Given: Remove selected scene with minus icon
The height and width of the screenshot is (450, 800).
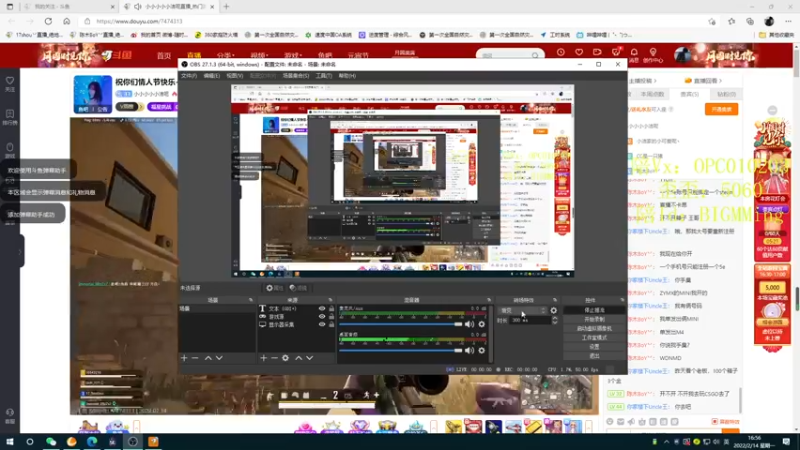Looking at the screenshot, I should tap(195, 358).
